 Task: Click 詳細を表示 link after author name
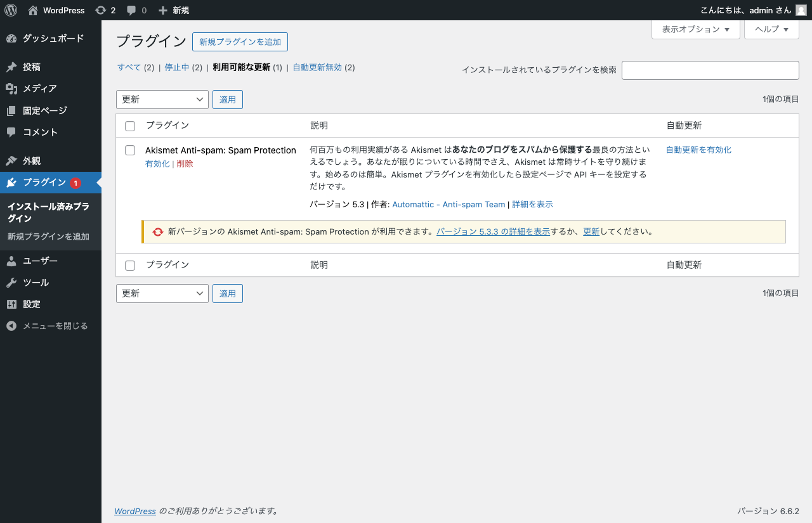pyautogui.click(x=532, y=204)
